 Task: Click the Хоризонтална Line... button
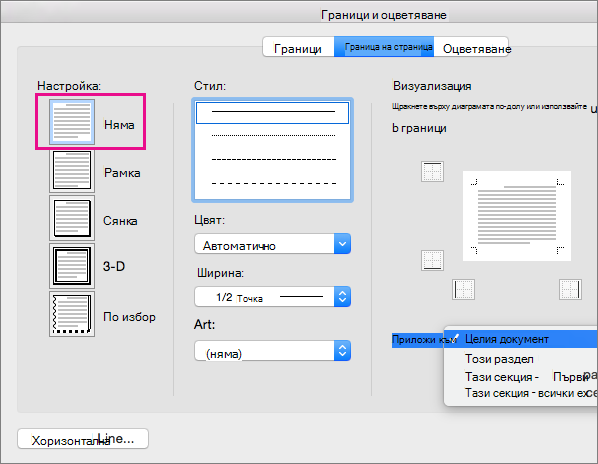(83, 439)
